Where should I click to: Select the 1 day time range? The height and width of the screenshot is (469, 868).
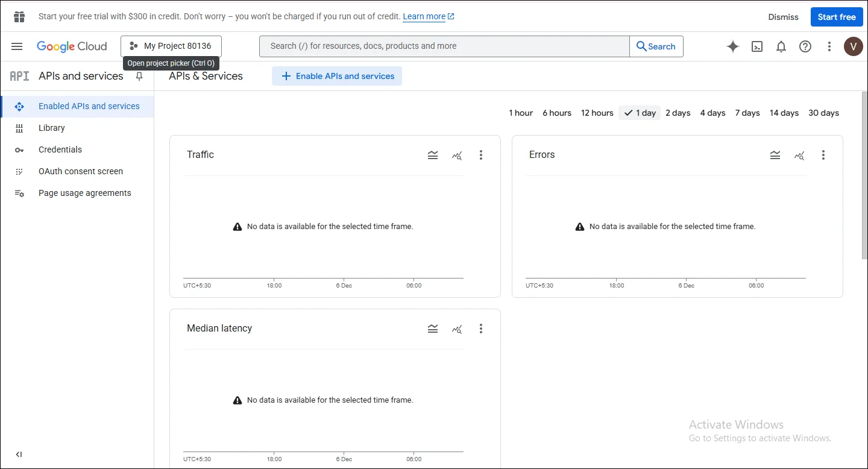click(640, 113)
